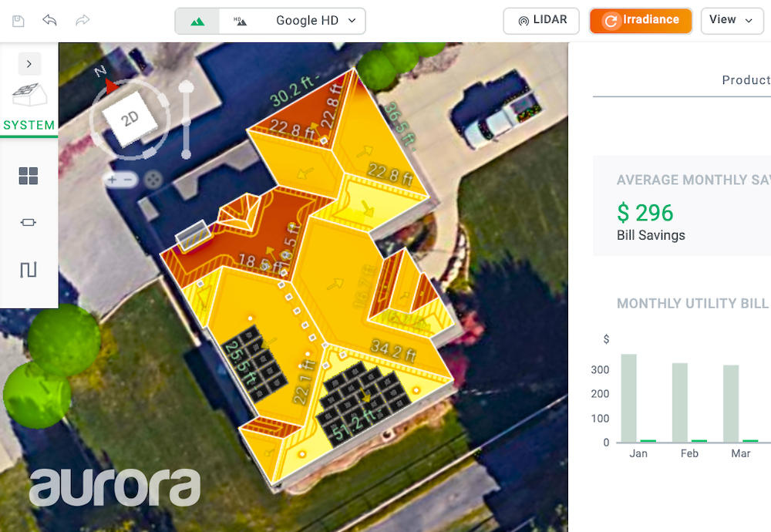This screenshot has width=771, height=532.
Task: Select the solar panel array labeled 25.5 ft
Action: [254, 362]
